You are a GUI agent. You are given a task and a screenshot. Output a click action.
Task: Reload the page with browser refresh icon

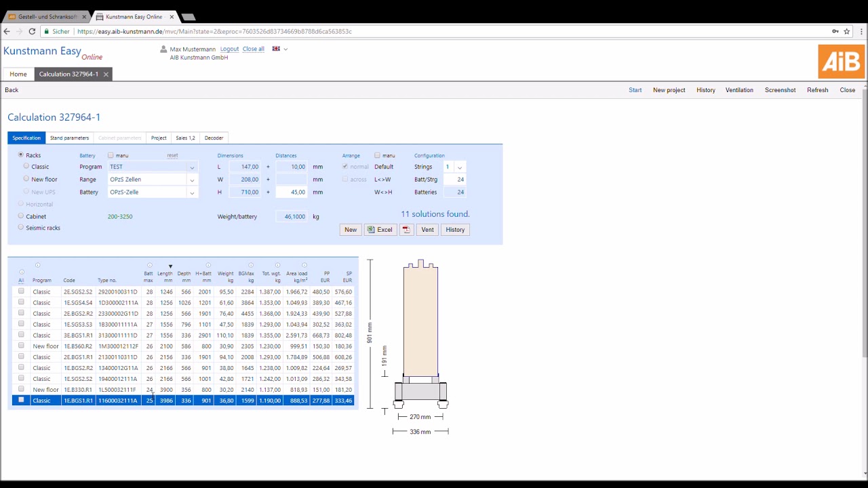(32, 31)
